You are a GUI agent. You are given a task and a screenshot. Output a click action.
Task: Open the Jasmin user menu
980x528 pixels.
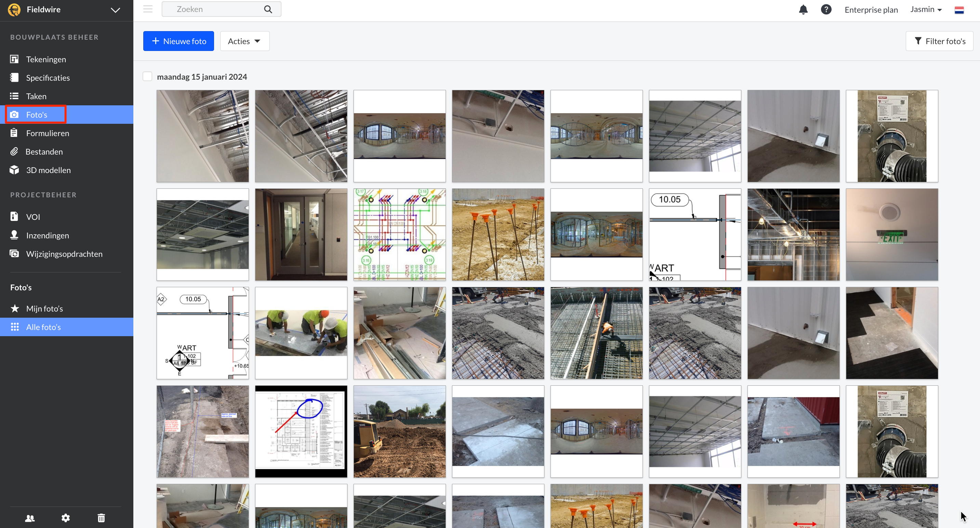click(926, 10)
